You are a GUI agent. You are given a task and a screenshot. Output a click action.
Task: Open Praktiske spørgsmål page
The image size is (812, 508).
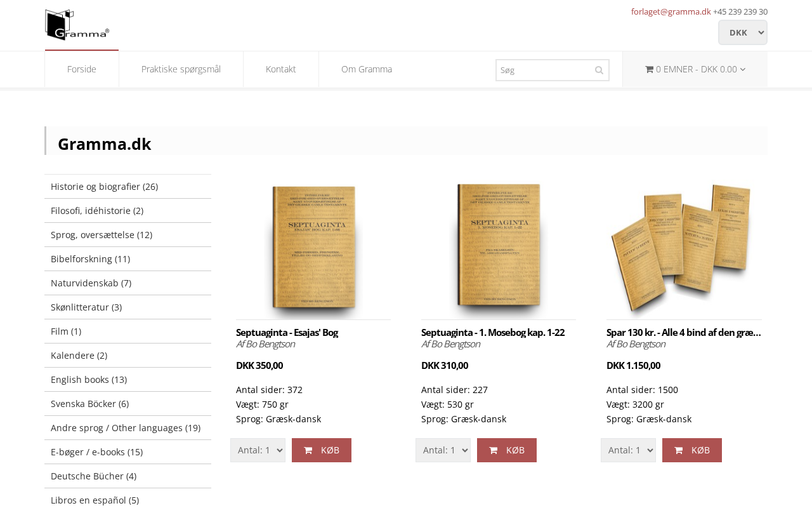[x=181, y=69]
